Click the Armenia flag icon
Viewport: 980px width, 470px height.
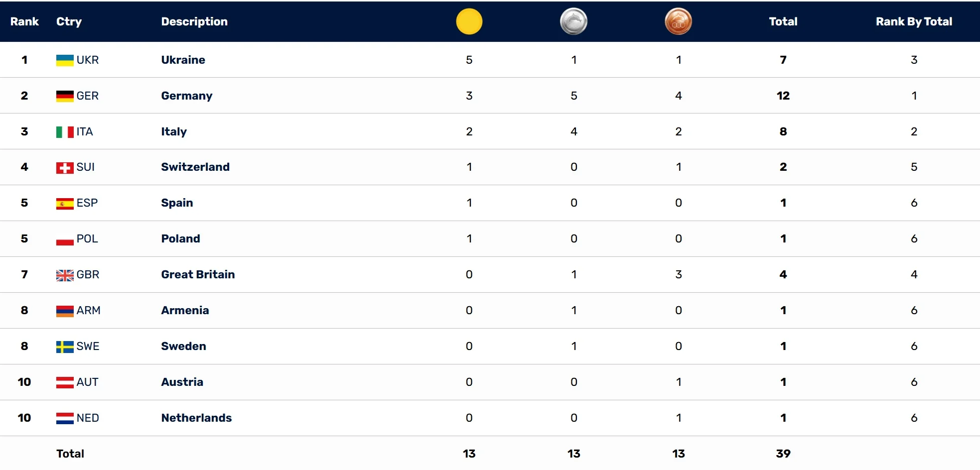point(65,311)
